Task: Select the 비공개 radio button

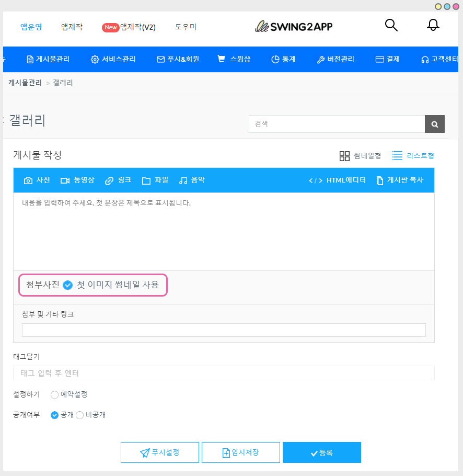Action: click(80, 415)
